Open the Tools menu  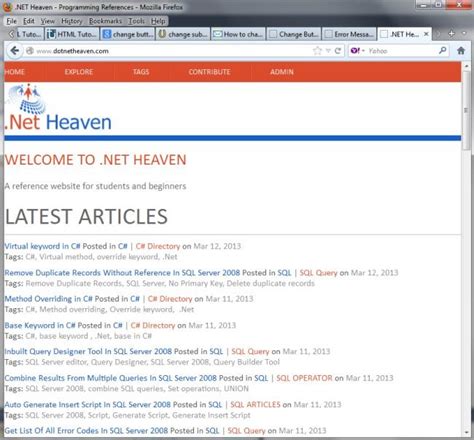pos(136,21)
